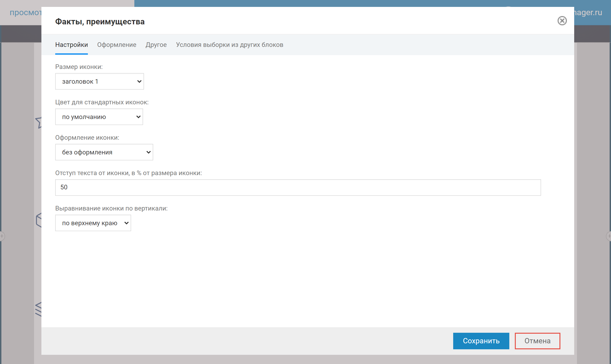
Task: Go to Условия выборки из других блоков tab
Action: (229, 45)
